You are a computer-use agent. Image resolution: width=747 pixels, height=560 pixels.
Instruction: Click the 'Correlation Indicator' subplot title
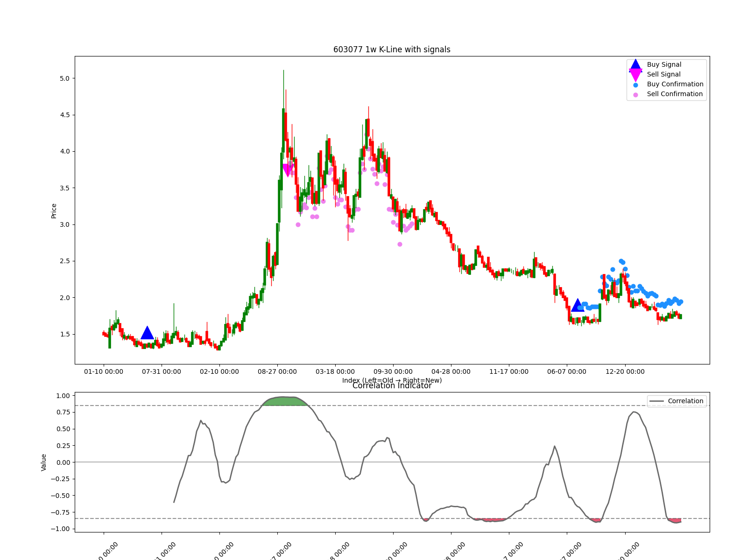392,385
